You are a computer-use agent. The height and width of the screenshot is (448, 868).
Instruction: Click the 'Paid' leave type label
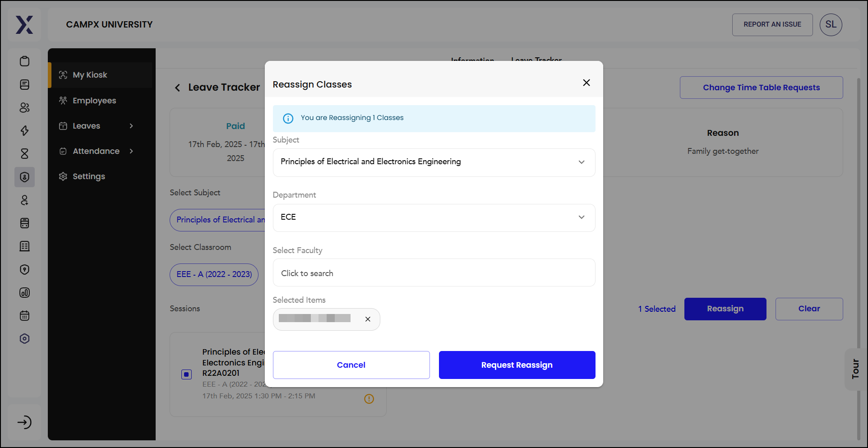coord(235,126)
